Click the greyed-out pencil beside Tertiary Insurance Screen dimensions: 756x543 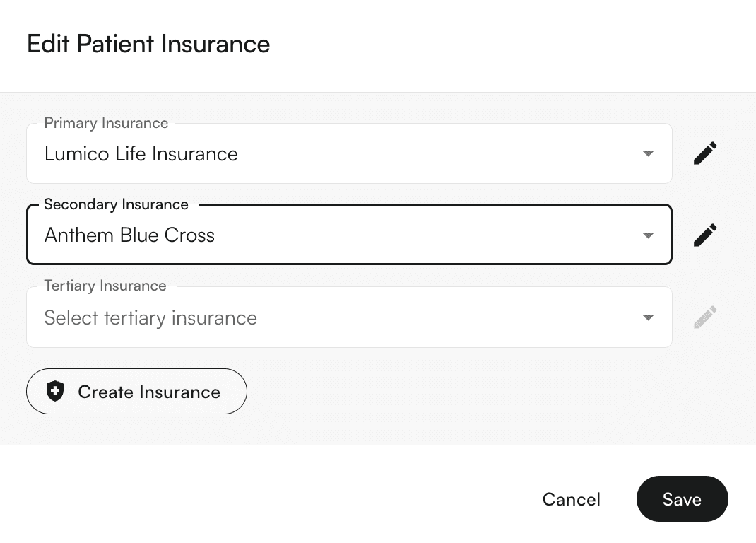704,317
